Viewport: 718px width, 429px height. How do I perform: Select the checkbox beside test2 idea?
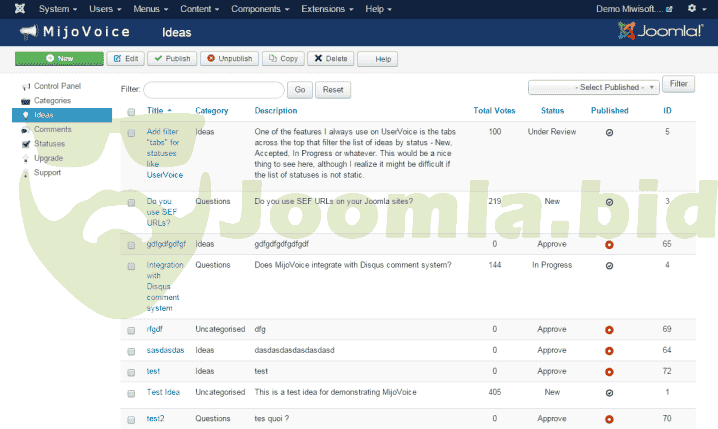click(131, 419)
